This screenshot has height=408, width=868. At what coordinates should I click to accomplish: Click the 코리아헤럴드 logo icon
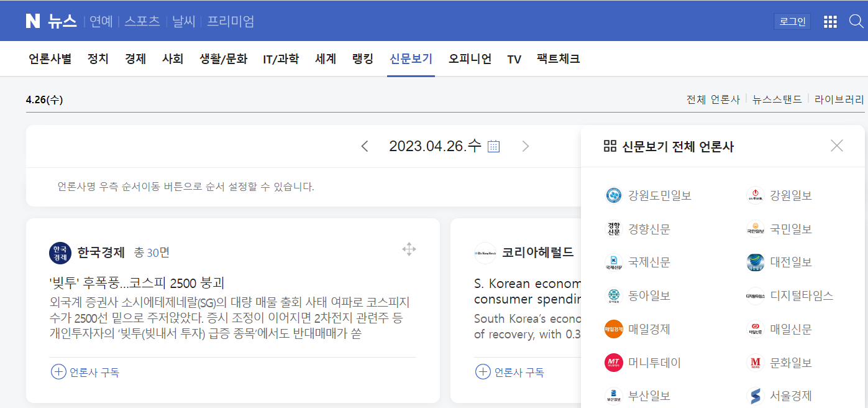tap(485, 253)
